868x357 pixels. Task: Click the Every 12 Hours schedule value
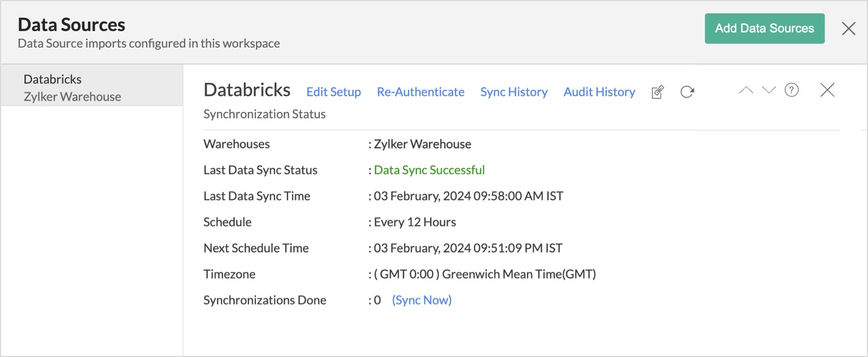click(x=415, y=222)
